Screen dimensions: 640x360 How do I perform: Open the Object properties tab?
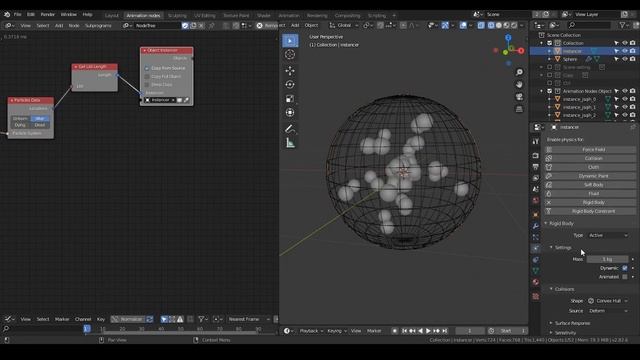[536, 215]
